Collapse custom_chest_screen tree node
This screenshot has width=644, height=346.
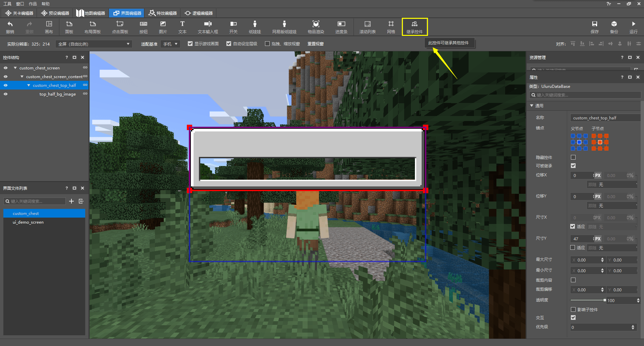[x=15, y=68]
